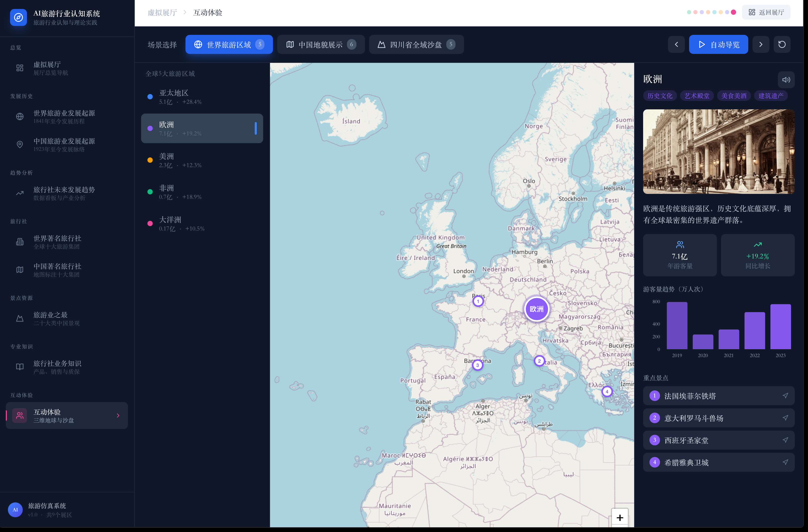The image size is (808, 532).
Task: Click the pink color dot in header
Action: click(733, 12)
